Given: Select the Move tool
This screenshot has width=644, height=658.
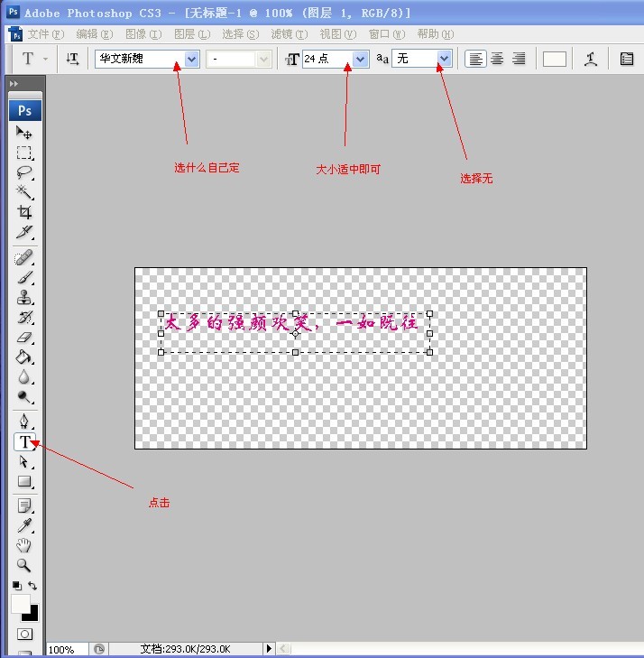Looking at the screenshot, I should coord(23,133).
